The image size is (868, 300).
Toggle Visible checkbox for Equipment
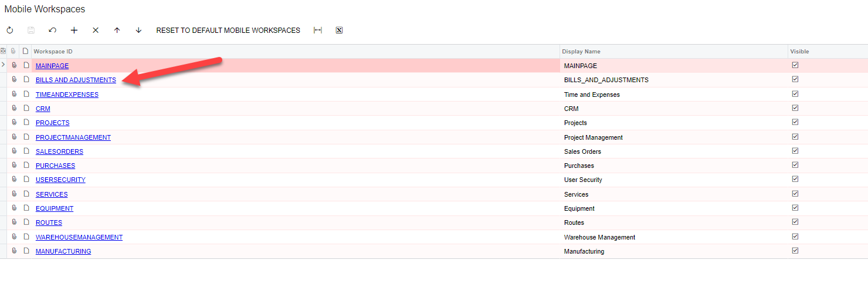coord(795,208)
